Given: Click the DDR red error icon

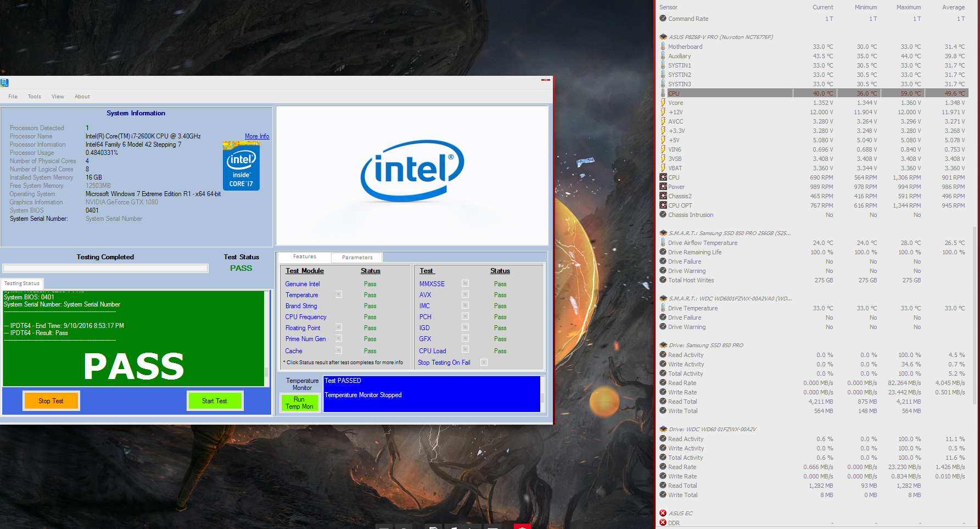Looking at the screenshot, I should pyautogui.click(x=663, y=522).
